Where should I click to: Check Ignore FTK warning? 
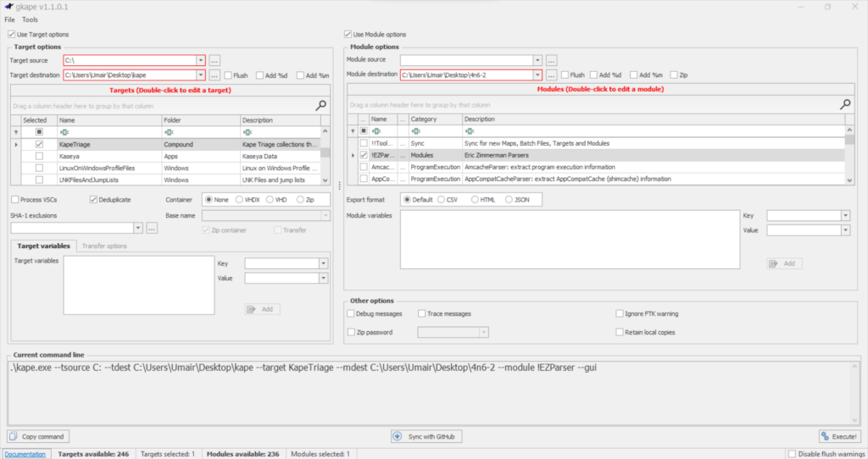pos(620,313)
